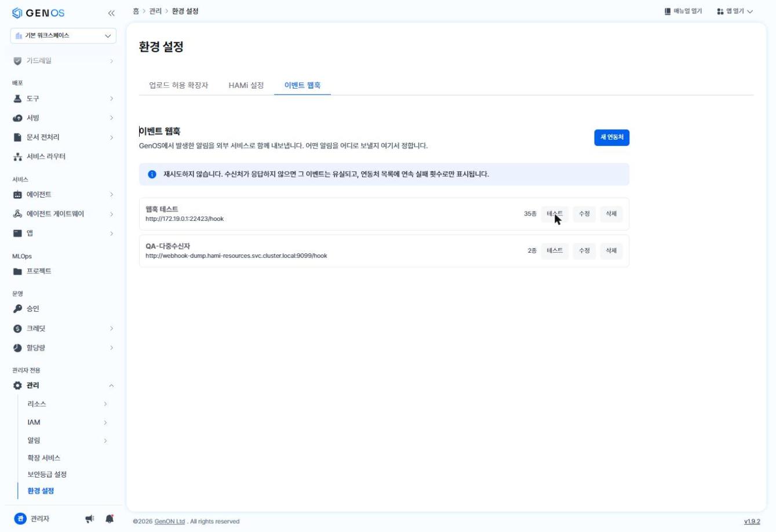Click the 관리 gear icon
This screenshot has width=776, height=532.
click(x=17, y=385)
